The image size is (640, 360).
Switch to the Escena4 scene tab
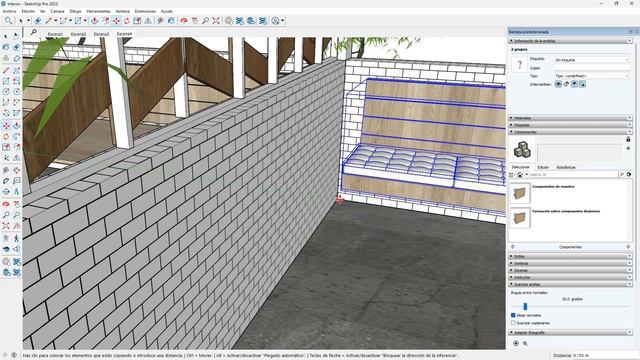(x=124, y=34)
